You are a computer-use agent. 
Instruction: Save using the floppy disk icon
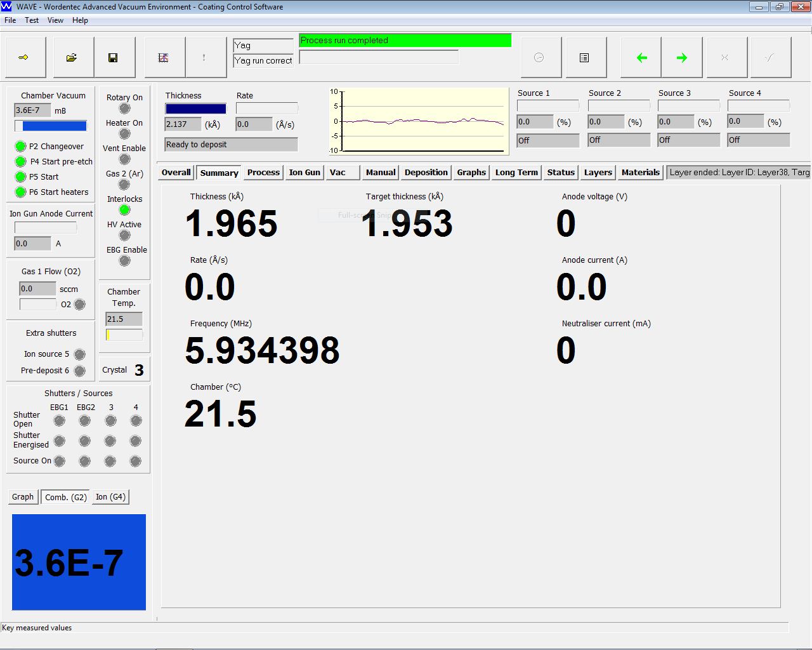(113, 58)
